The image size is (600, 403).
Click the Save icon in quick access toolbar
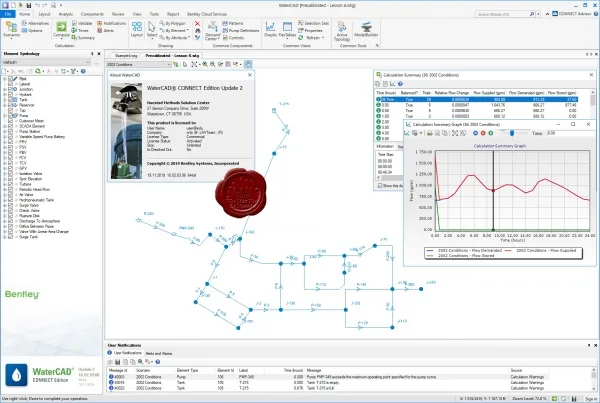point(29,5)
